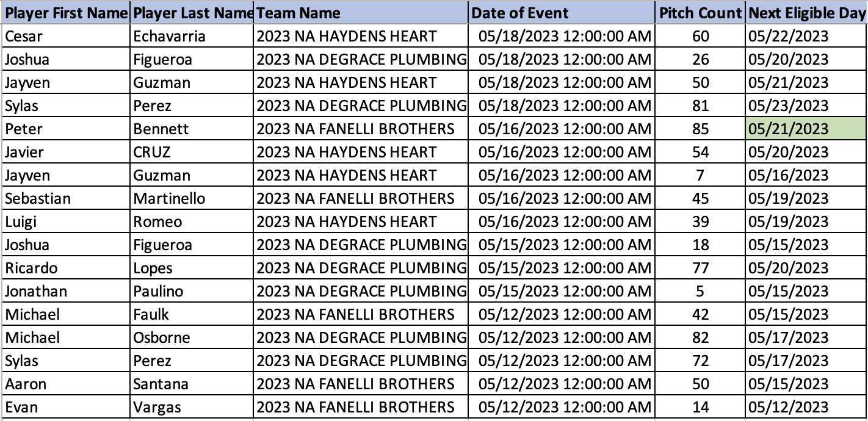This screenshot has height=421, width=868.
Task: Click the Pitch Count column header
Action: [701, 13]
